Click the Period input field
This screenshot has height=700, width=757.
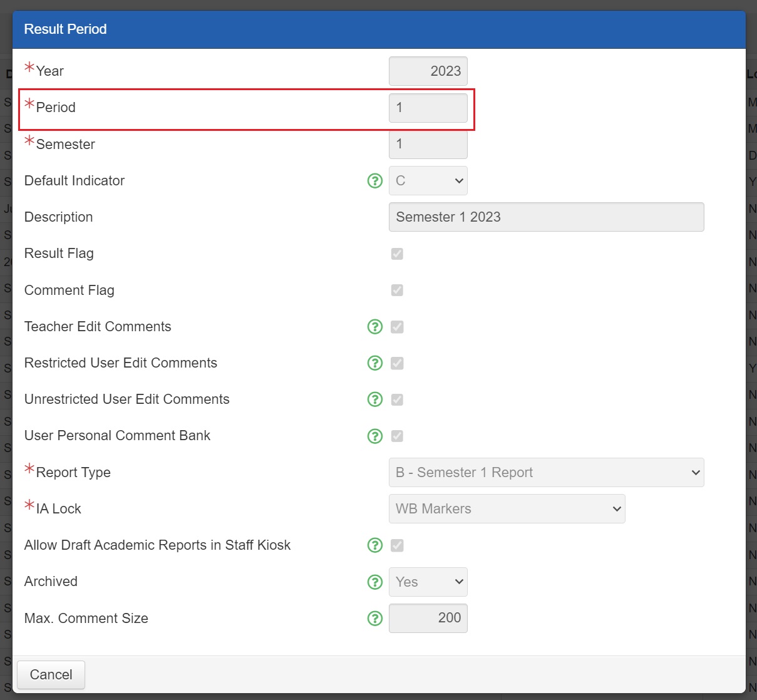428,108
